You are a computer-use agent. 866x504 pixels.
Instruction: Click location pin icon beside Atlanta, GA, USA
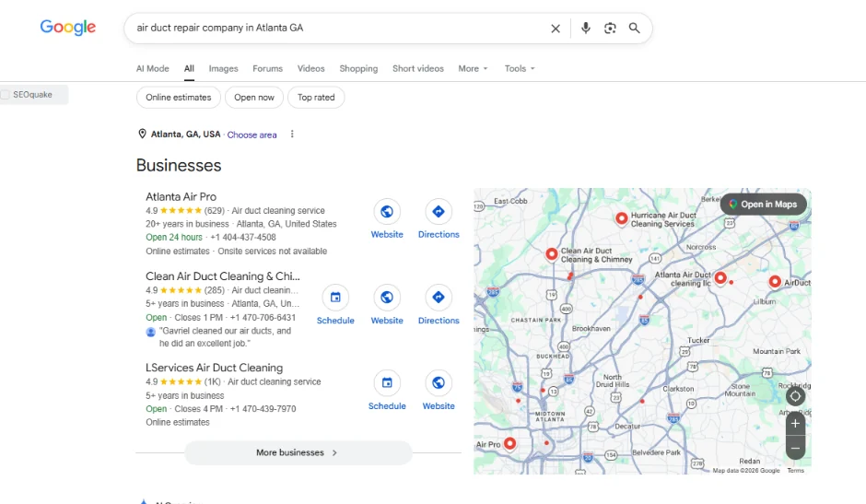point(142,134)
